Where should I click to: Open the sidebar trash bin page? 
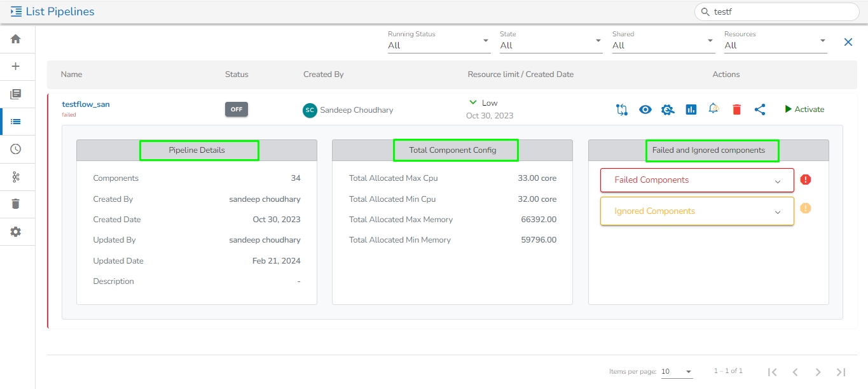pos(16,204)
